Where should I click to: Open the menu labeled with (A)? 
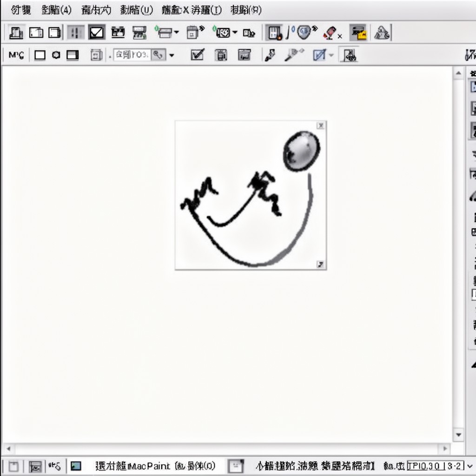56,10
